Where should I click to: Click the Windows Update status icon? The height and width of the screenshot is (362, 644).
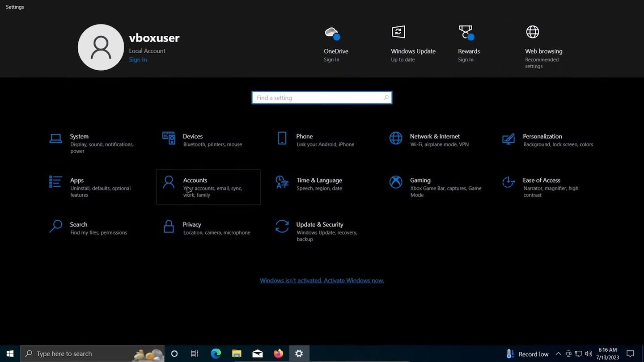[x=398, y=32]
